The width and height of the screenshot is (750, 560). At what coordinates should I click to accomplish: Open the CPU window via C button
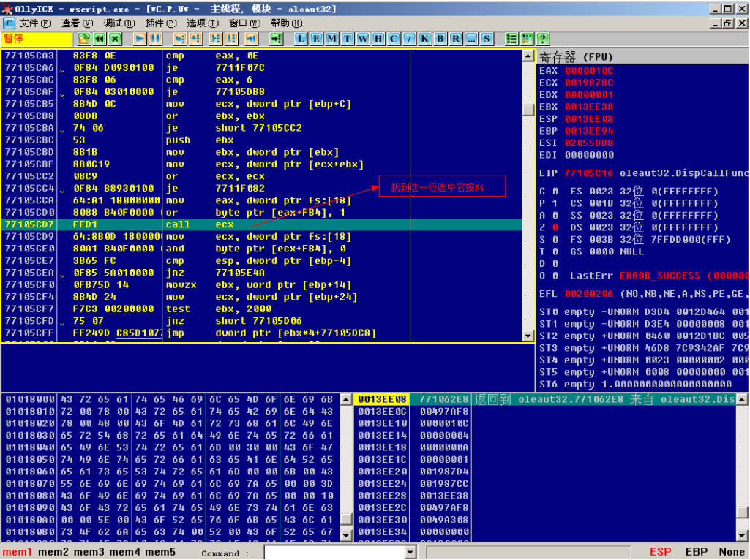pos(394,39)
